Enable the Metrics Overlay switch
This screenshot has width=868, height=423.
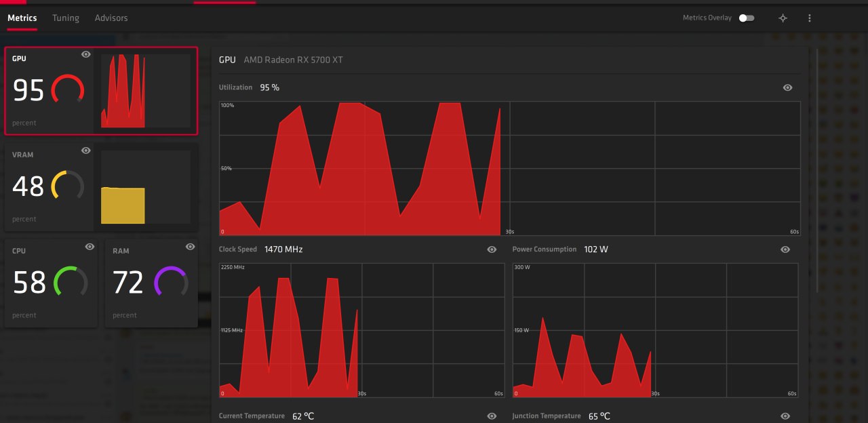pyautogui.click(x=747, y=18)
